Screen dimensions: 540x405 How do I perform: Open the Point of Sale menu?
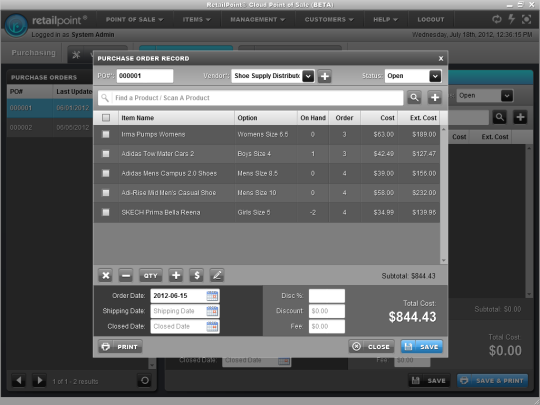(x=134, y=20)
